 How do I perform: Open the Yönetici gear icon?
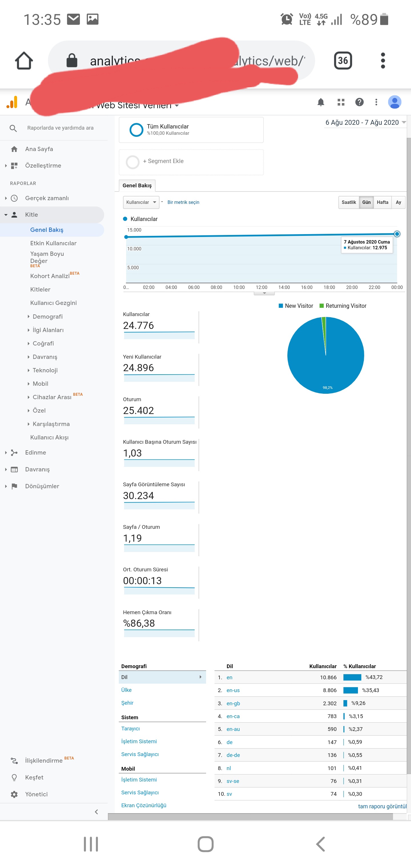(x=14, y=794)
